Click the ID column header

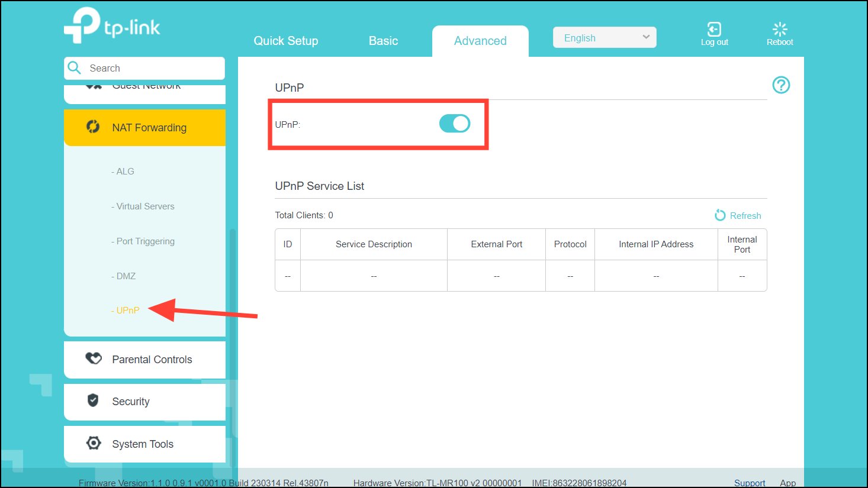288,244
